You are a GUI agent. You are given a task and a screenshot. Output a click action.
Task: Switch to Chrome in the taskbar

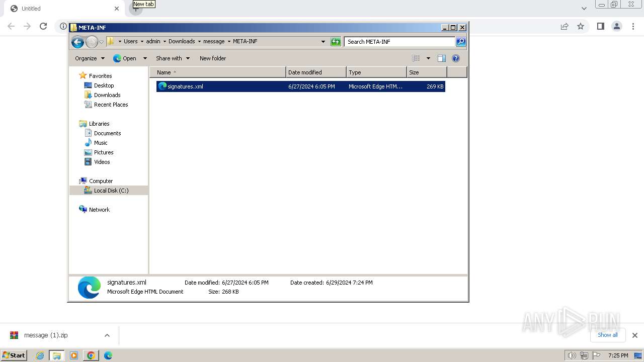click(x=91, y=355)
